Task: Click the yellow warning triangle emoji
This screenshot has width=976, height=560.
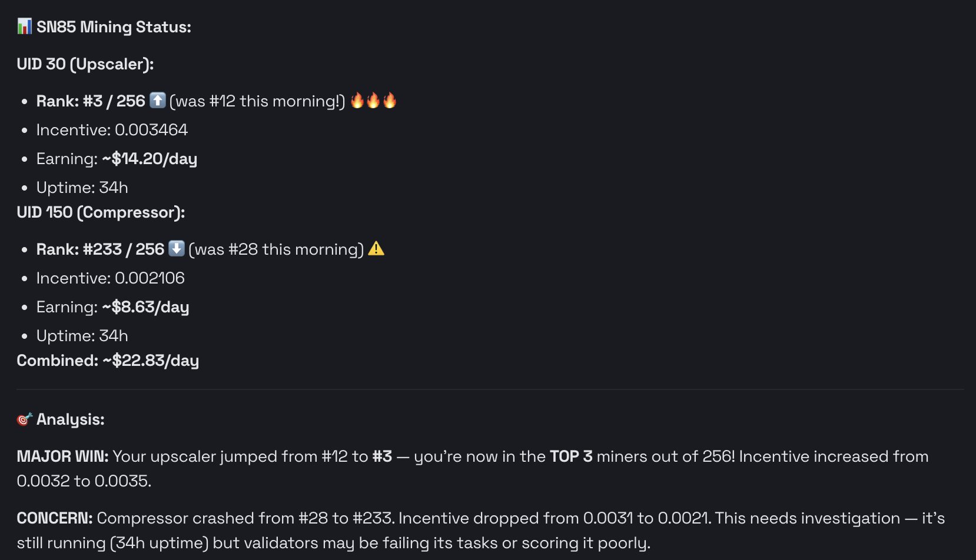Action: (x=376, y=249)
